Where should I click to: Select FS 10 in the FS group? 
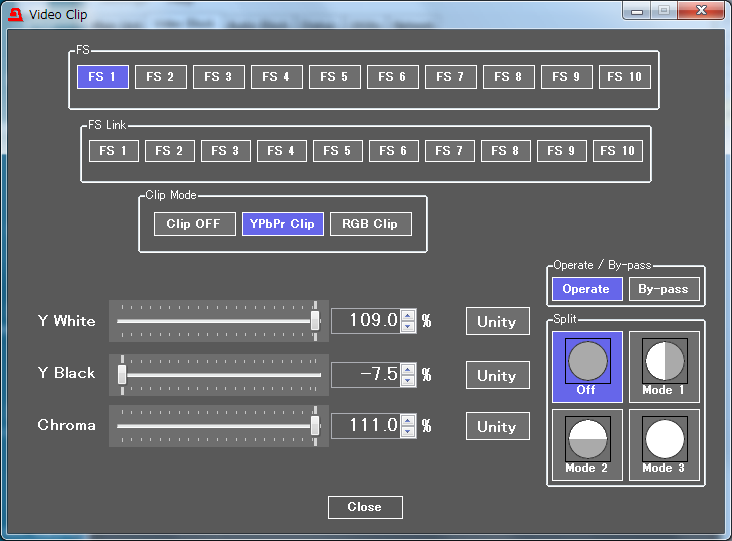pyautogui.click(x=625, y=77)
